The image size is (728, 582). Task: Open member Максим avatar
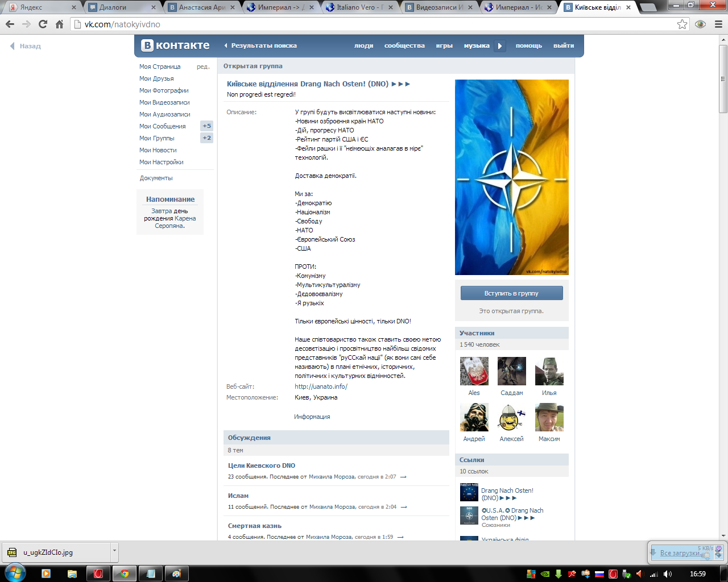[549, 417]
